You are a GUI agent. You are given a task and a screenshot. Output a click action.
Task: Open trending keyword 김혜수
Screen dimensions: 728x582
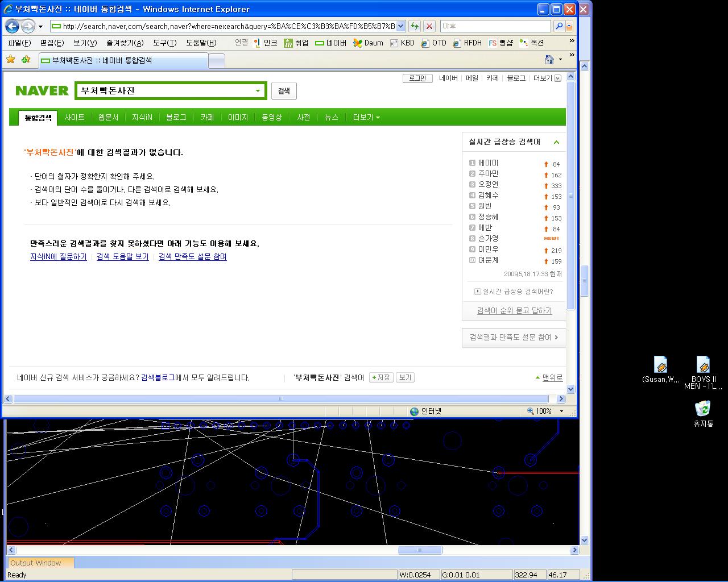(x=489, y=196)
